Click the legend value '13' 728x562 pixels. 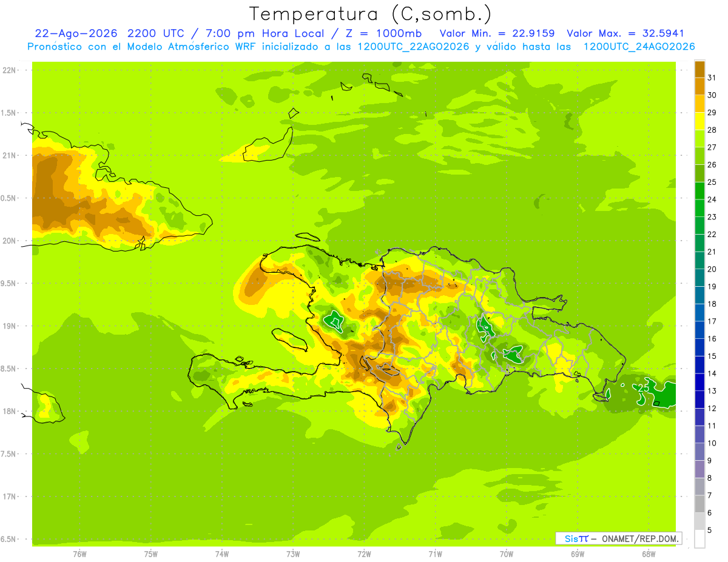pos(712,391)
